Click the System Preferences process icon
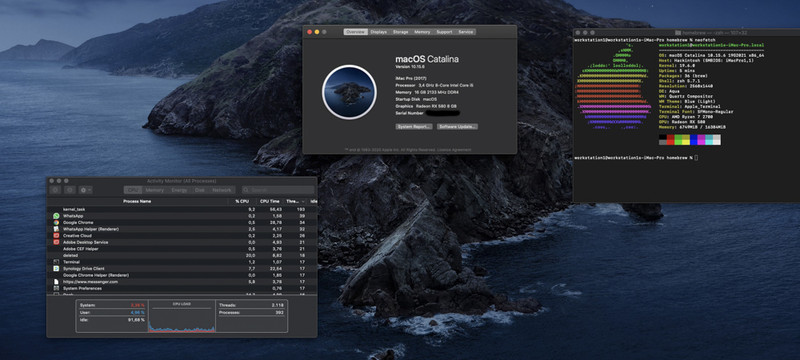800x360 pixels. [x=56, y=288]
